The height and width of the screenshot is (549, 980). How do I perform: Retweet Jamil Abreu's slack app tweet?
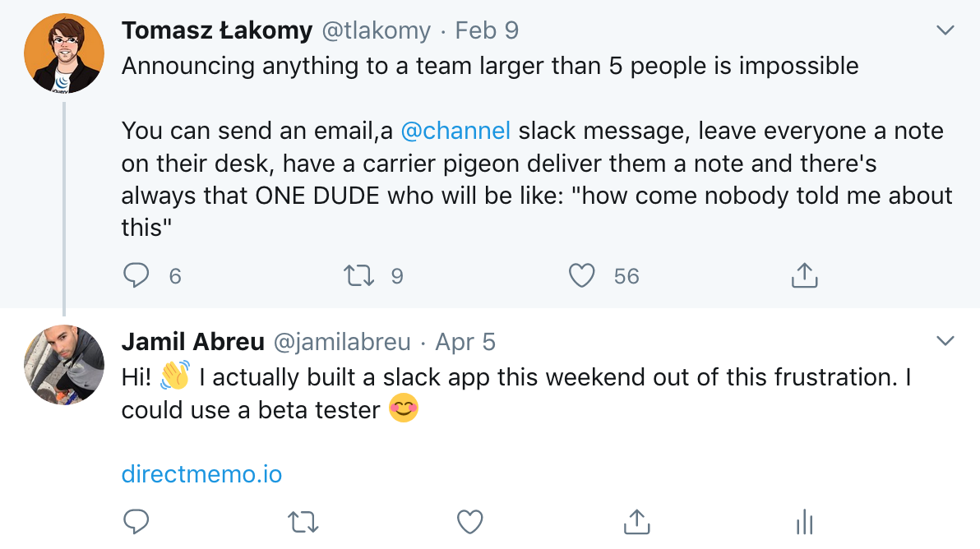coord(304,520)
